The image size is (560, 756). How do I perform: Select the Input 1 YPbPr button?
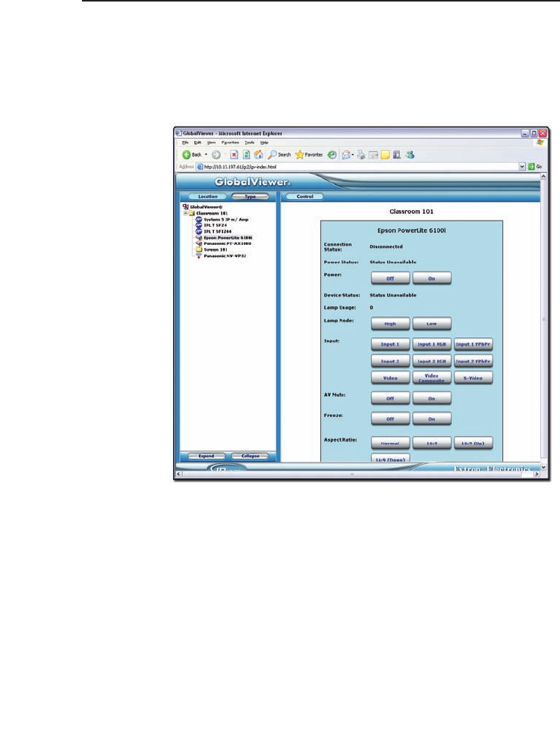pyautogui.click(x=473, y=344)
